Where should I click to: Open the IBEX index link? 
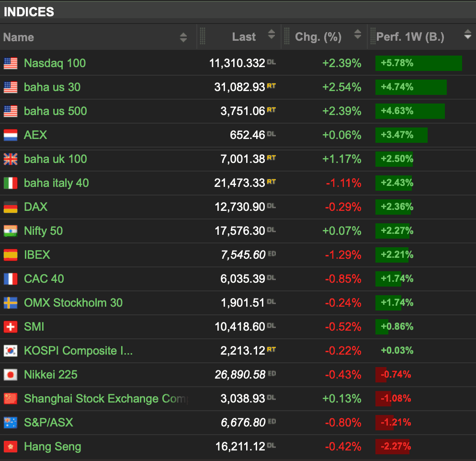(37, 255)
